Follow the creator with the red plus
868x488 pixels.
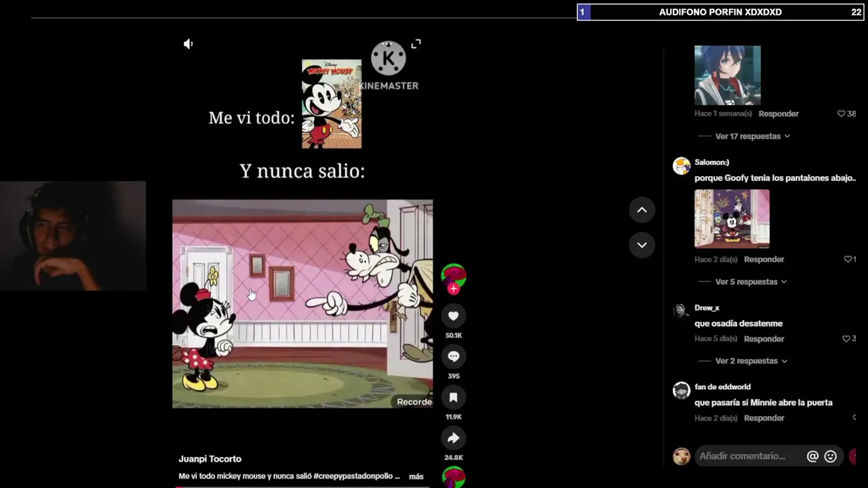point(454,289)
